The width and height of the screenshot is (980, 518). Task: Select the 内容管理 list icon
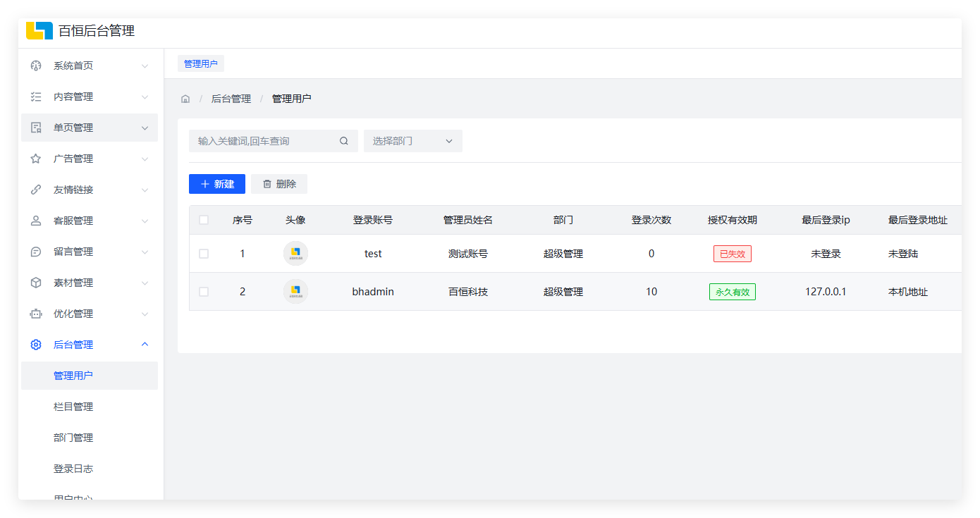click(35, 96)
